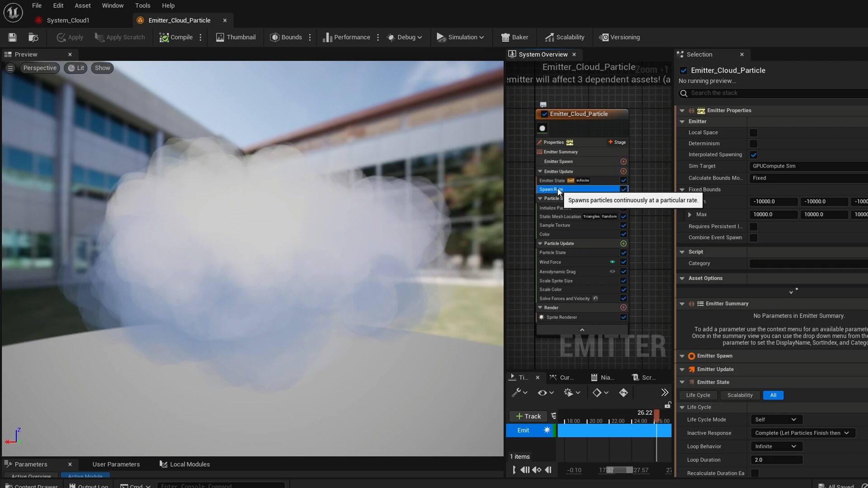The image size is (868, 488).
Task: Open the Thumbnail capture tool
Action: 236,37
